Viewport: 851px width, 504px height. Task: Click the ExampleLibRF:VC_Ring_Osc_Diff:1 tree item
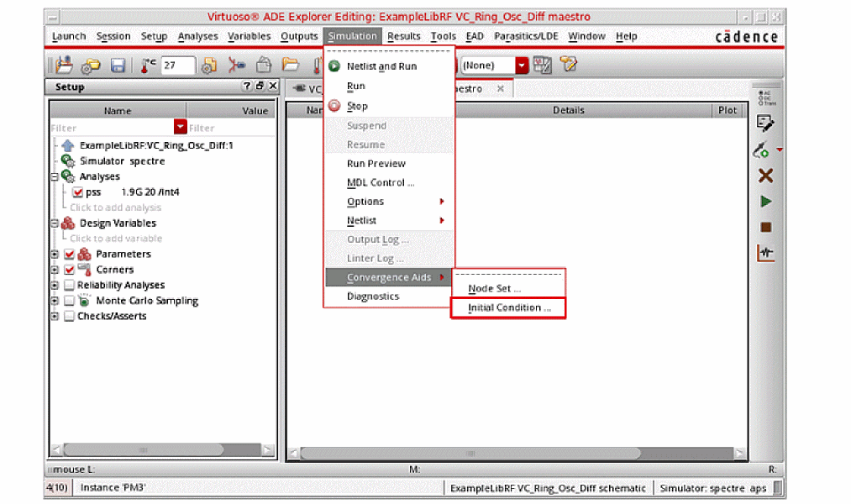tap(156, 145)
